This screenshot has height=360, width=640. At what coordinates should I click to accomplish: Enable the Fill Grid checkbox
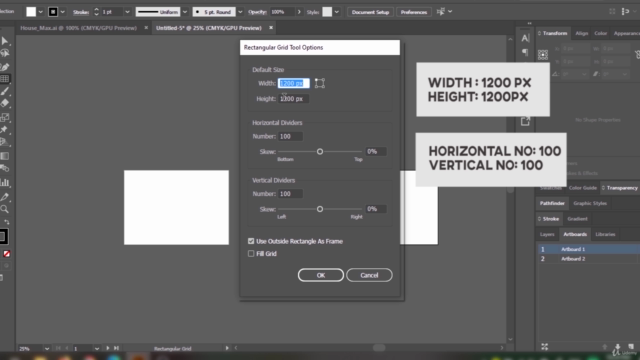(x=251, y=253)
